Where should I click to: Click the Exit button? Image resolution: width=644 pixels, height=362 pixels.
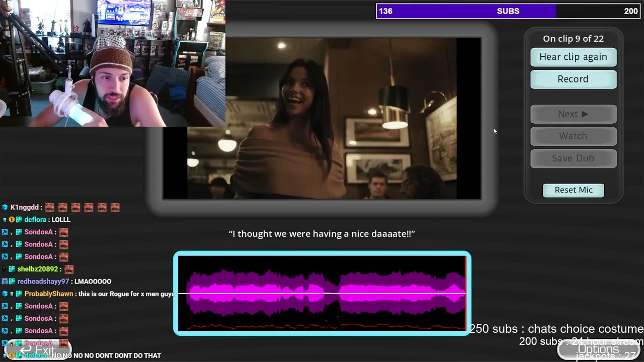[x=38, y=350]
